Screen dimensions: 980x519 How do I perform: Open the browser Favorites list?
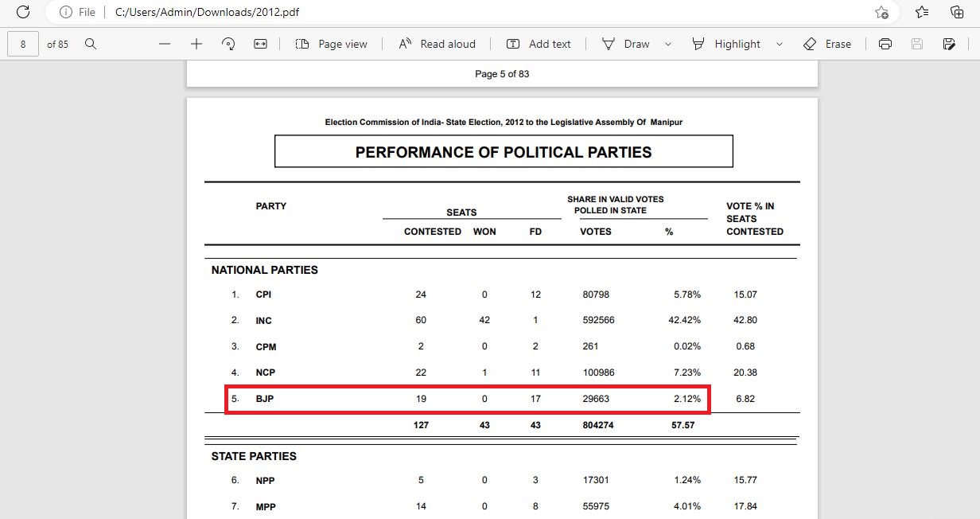pyautogui.click(x=922, y=12)
